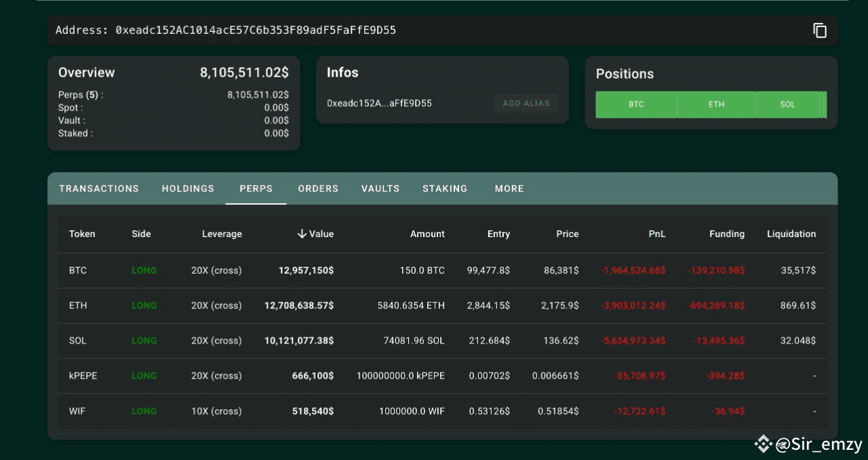Sort table by PnL column header
Screen dimensions: 868x460
[x=656, y=234]
